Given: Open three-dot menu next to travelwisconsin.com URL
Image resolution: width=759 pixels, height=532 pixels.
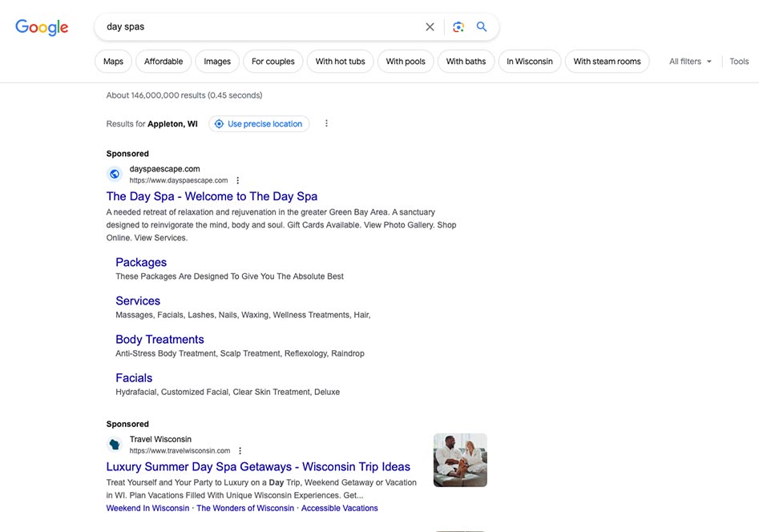Looking at the screenshot, I should point(240,450).
